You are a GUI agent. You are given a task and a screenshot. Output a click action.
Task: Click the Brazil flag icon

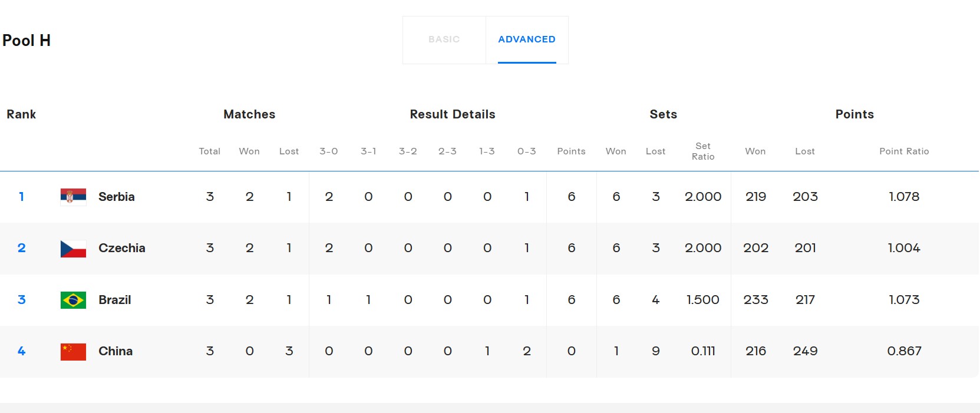(x=73, y=300)
